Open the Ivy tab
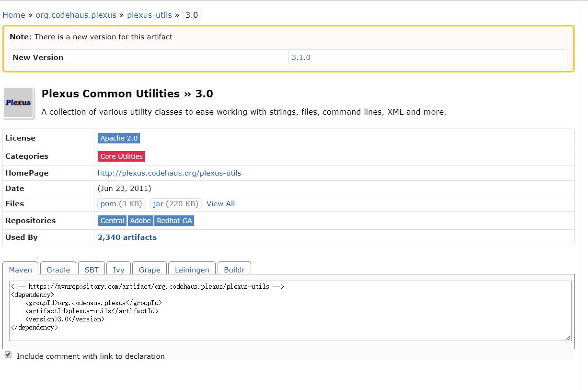The width and height of the screenshot is (588, 390). point(118,270)
